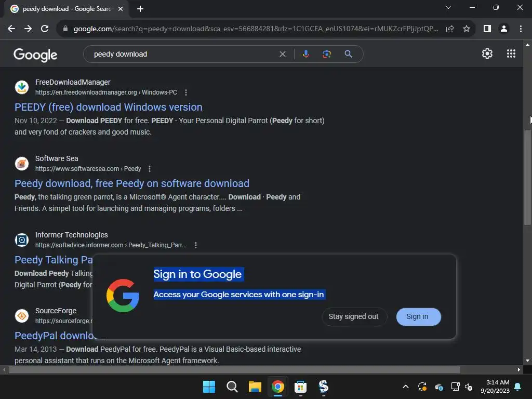
Task: Click the Google logo
Action: [35, 55]
